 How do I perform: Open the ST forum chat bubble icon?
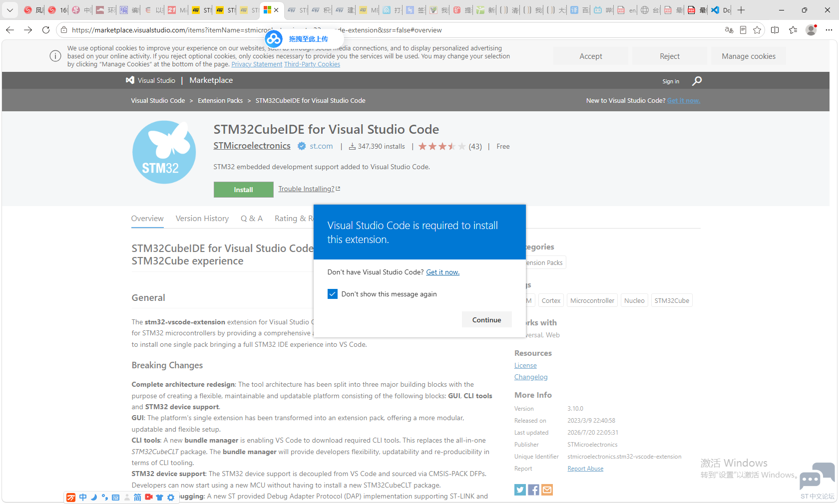[x=817, y=476]
